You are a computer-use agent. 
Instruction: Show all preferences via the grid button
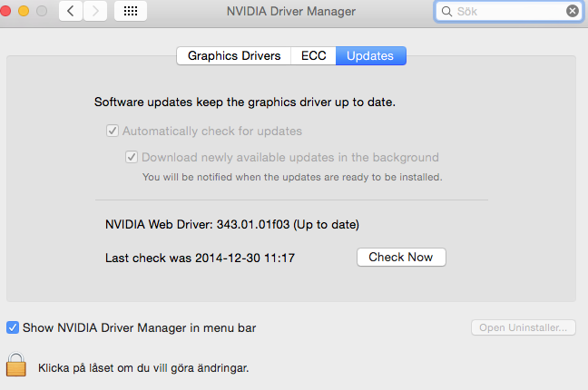pos(131,12)
